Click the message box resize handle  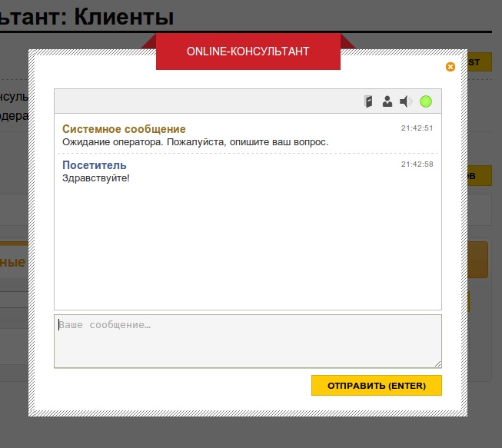(x=438, y=363)
